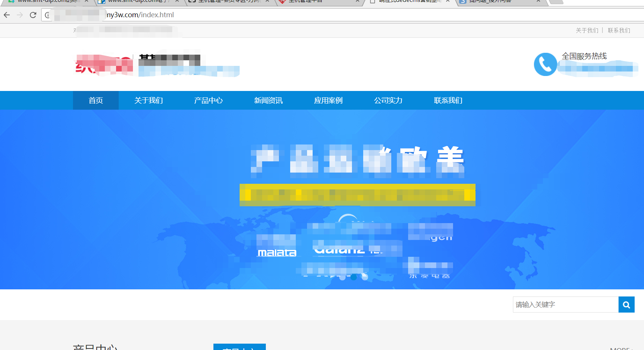Screen dimensions: 644x350
Task: Open 公司实力 in the navigation bar
Action: pyautogui.click(x=388, y=100)
